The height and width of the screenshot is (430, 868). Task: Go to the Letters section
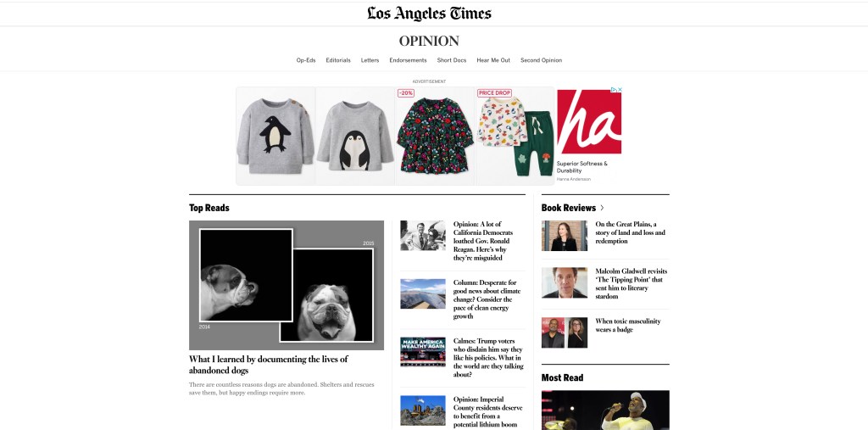click(370, 60)
